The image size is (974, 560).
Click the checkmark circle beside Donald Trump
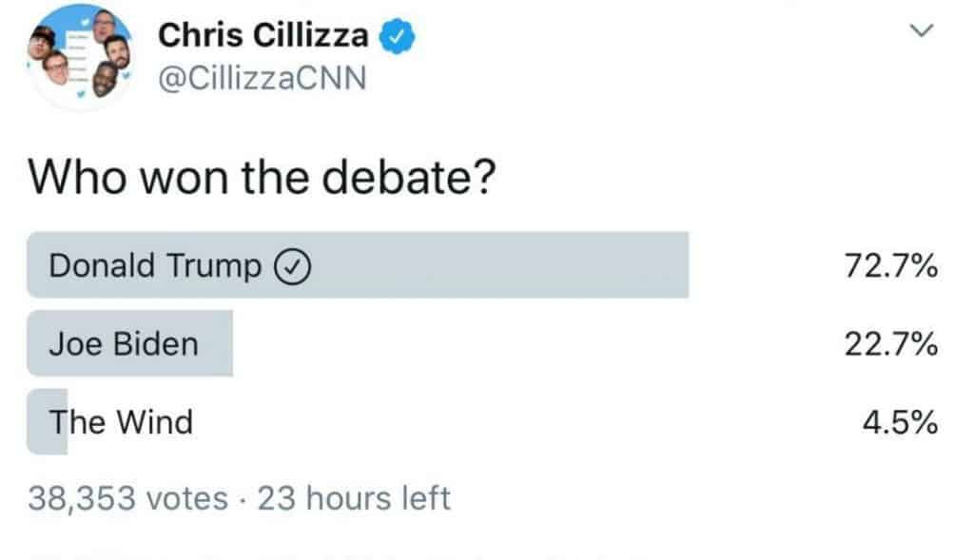[x=291, y=267]
